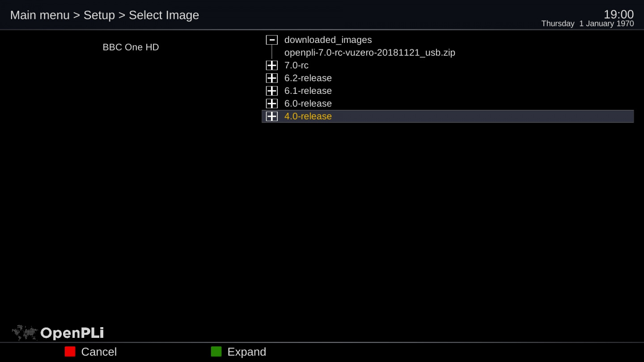Select the 6.2-release entry label
This screenshot has width=644, height=362.
point(308,78)
